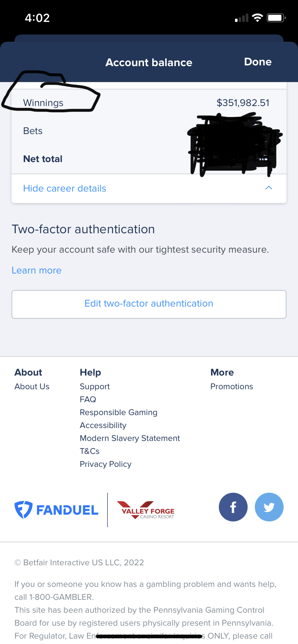Tap the Valley Forge Casino Resort logo
Viewport: 298px width, 644px height.
(x=146, y=510)
